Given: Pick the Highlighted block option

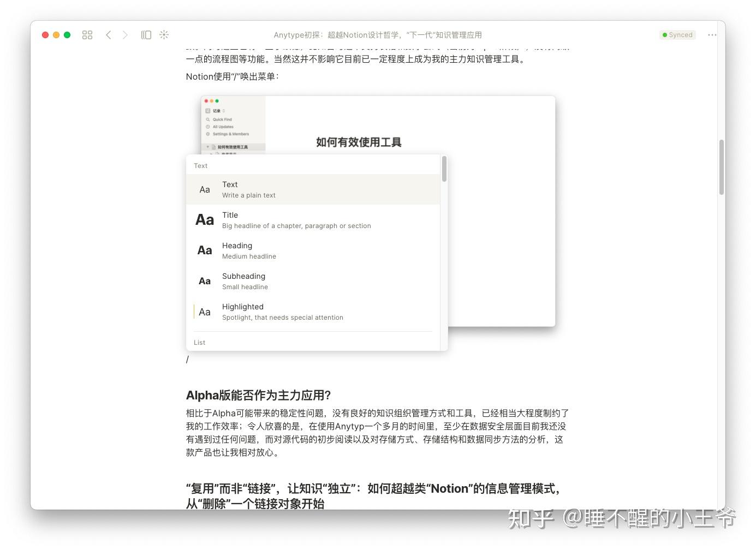Looking at the screenshot, I should [313, 312].
